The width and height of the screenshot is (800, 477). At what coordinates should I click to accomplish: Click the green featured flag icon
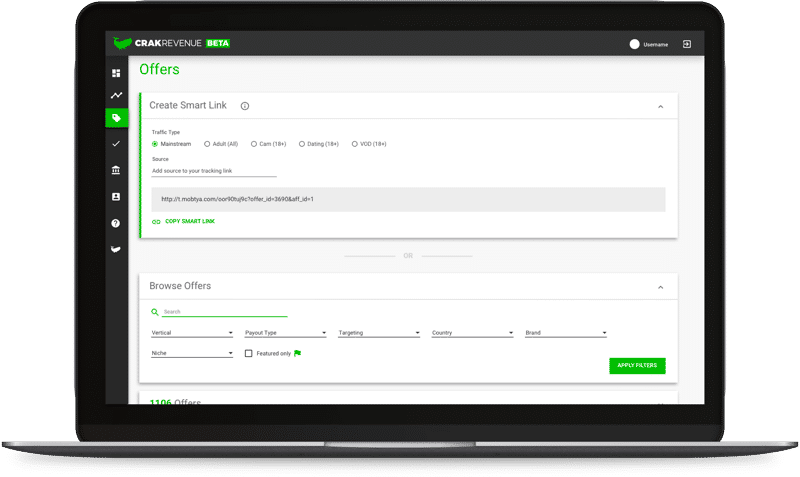tap(297, 353)
